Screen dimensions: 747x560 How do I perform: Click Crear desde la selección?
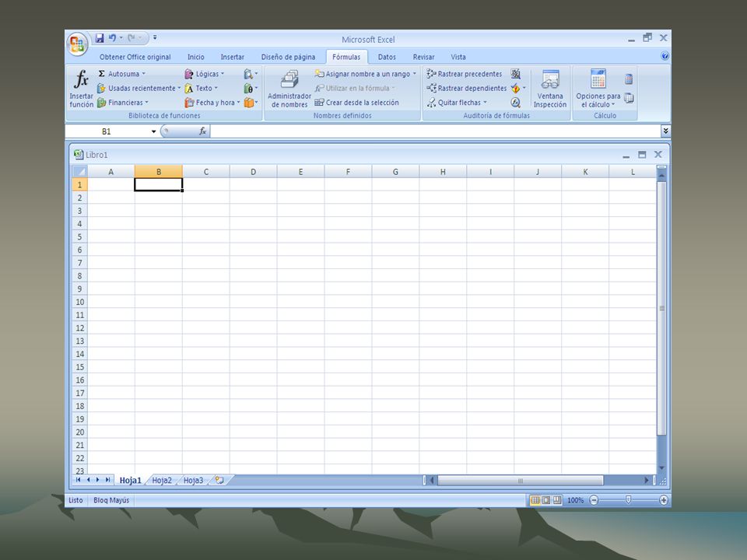(x=357, y=103)
